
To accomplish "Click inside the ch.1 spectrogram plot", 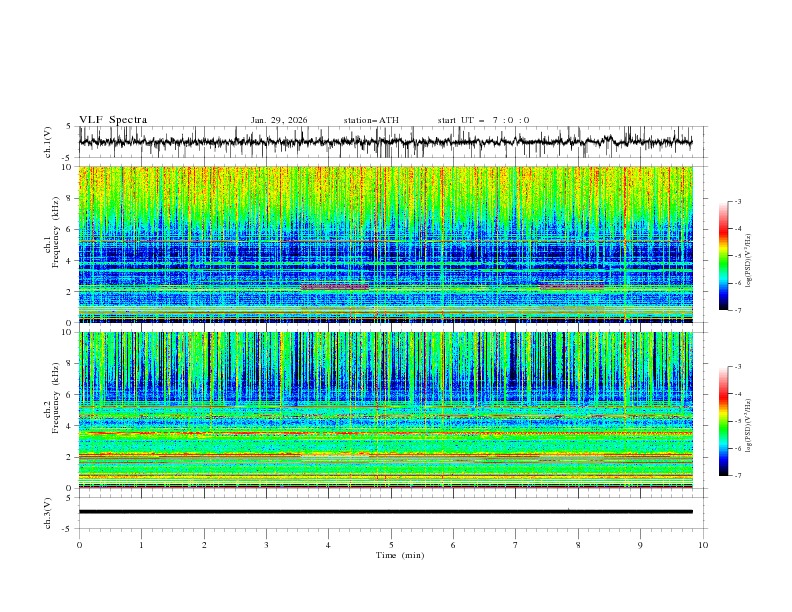I will pyautogui.click(x=385, y=244).
